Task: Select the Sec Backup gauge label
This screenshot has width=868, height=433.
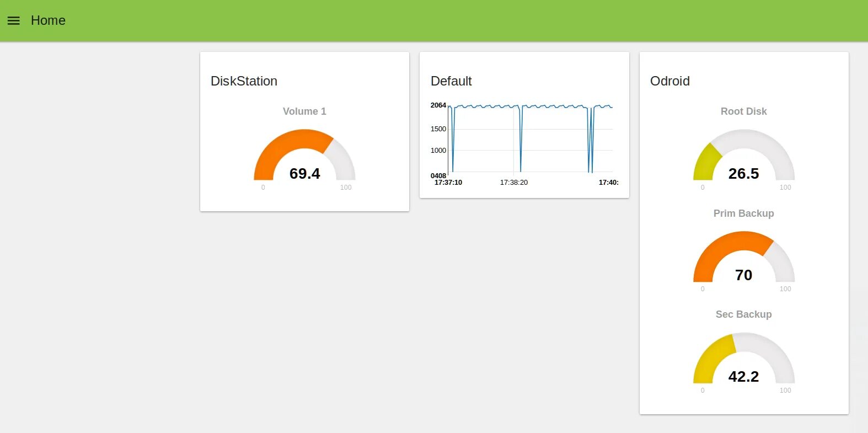Action: pyautogui.click(x=743, y=314)
